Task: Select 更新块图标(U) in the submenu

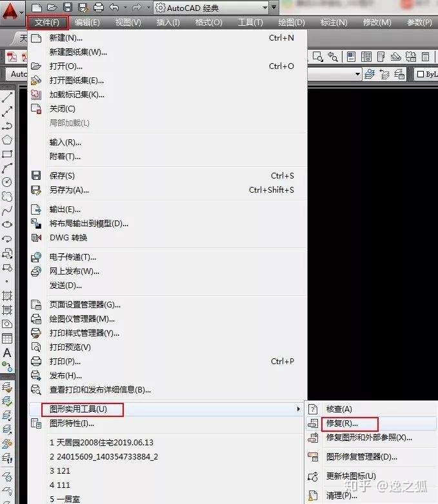Action: (x=371, y=476)
